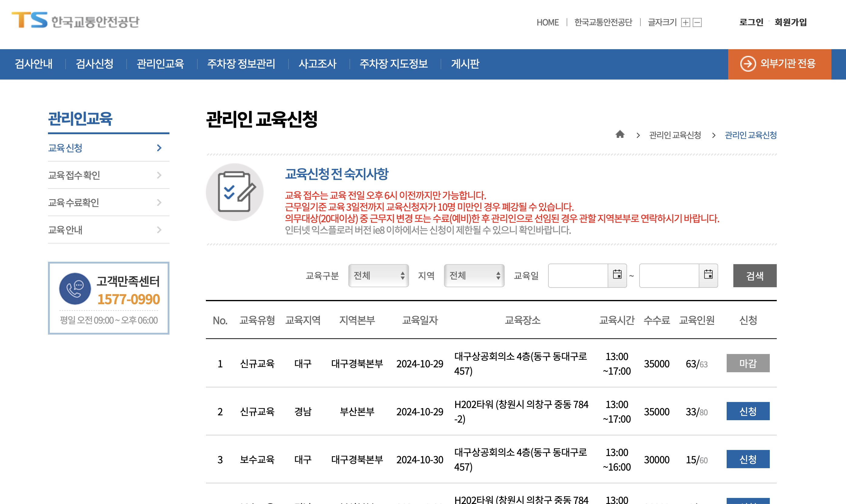846x504 pixels.
Task: Open the 주차장 정보관리 menu
Action: pos(242,64)
